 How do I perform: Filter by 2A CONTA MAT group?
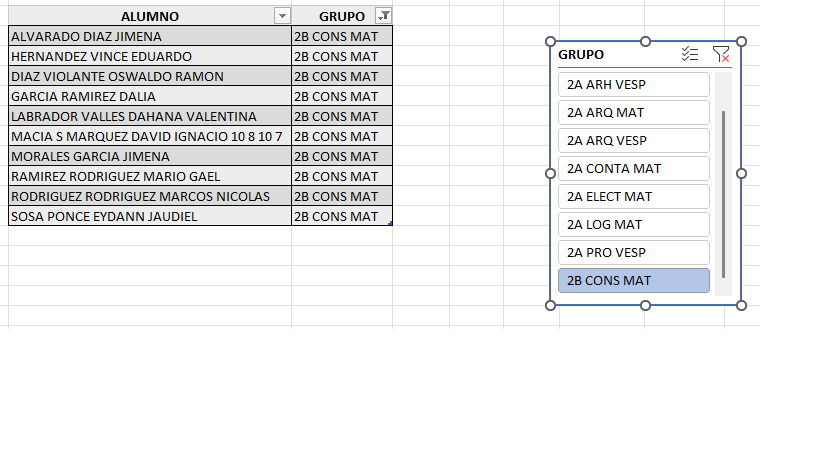[x=633, y=169]
